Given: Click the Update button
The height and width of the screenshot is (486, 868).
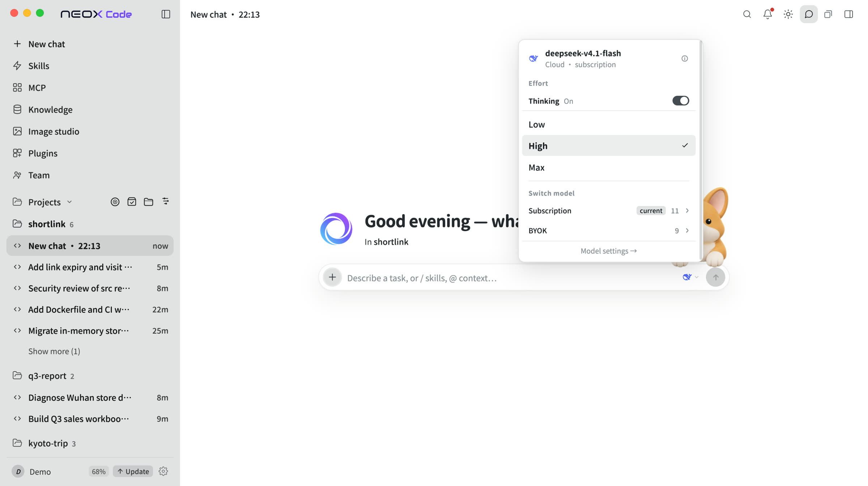Looking at the screenshot, I should 133,472.
